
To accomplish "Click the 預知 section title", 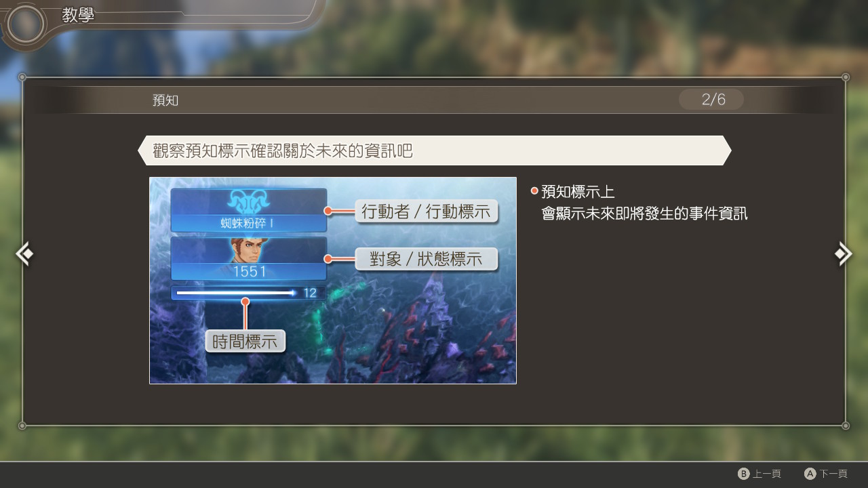I will 165,100.
